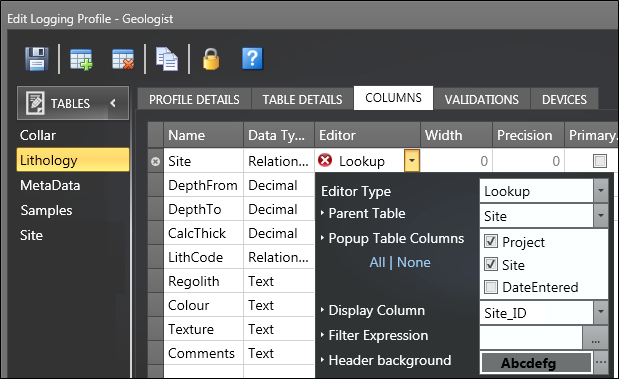
Task: Toggle the Primary checkbox for Site row
Action: coord(600,161)
